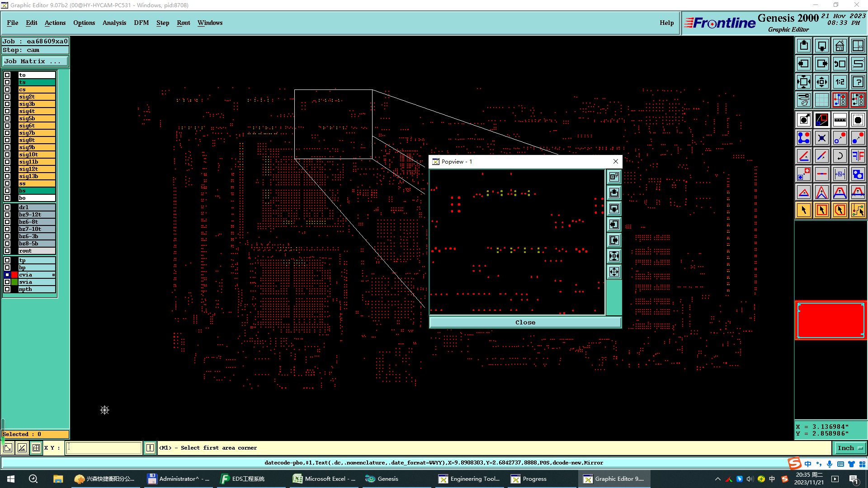Click the delete feature X icon
This screenshot has height=488, width=868.
click(x=821, y=138)
